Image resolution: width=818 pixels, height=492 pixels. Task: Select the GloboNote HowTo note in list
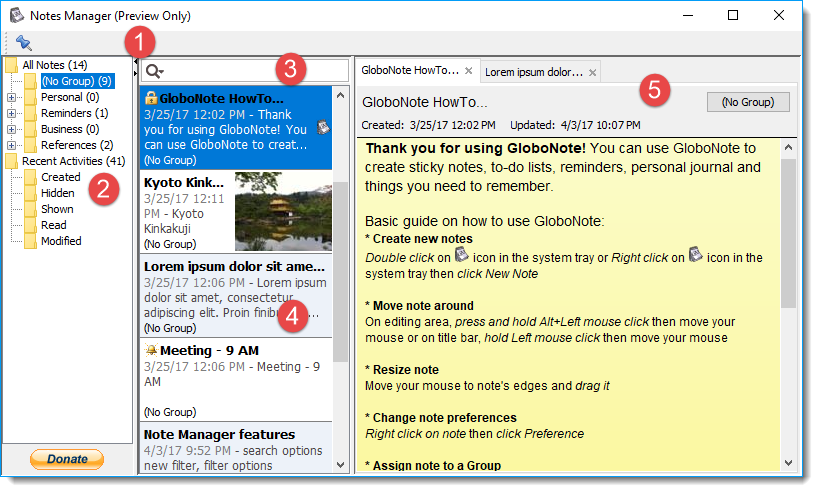(x=235, y=127)
